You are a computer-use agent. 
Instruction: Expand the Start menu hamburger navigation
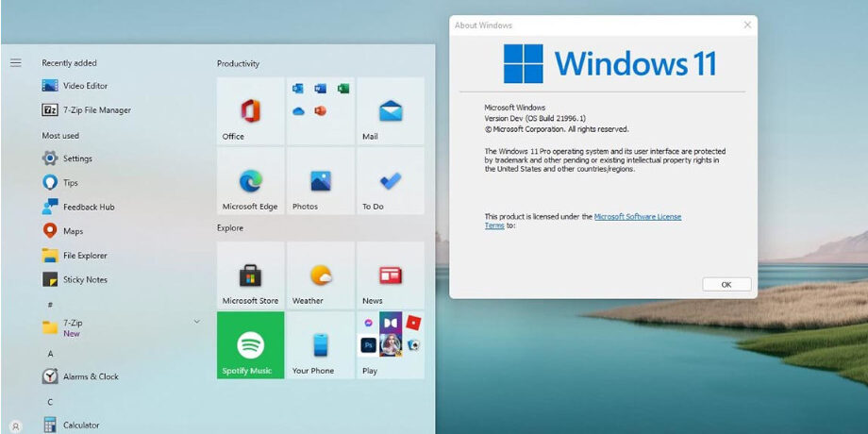[15, 63]
